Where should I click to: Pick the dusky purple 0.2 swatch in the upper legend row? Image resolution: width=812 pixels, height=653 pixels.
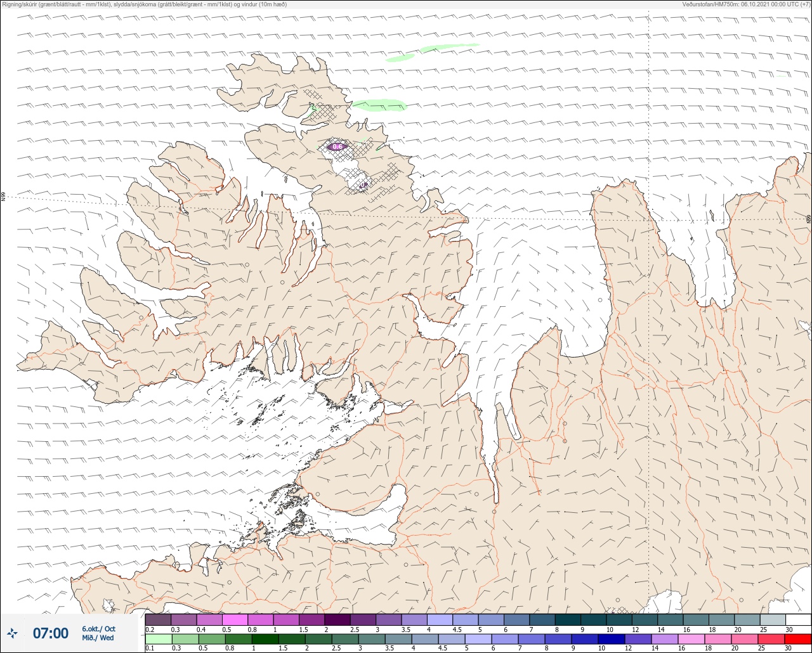(158, 619)
